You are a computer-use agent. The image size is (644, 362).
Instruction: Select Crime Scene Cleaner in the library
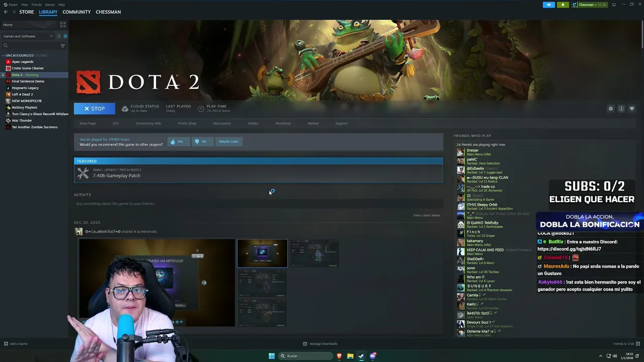click(34, 68)
